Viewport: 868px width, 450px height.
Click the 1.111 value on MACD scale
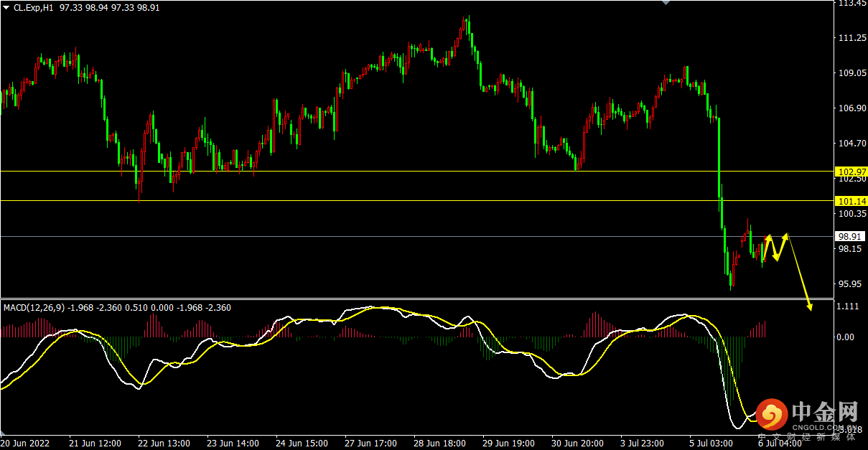(x=848, y=306)
